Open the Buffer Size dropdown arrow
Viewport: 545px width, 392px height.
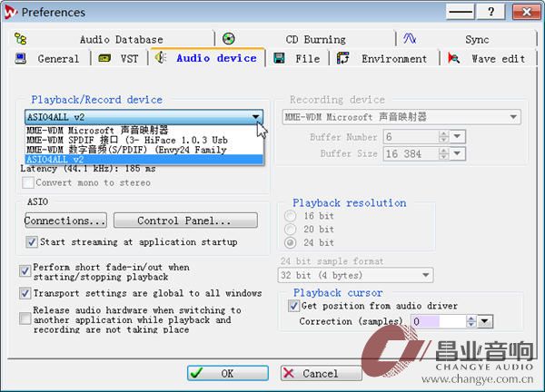(458, 153)
